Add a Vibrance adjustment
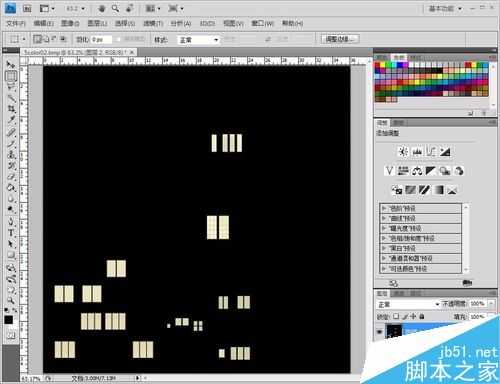The width and height of the screenshot is (500, 384). pos(389,171)
